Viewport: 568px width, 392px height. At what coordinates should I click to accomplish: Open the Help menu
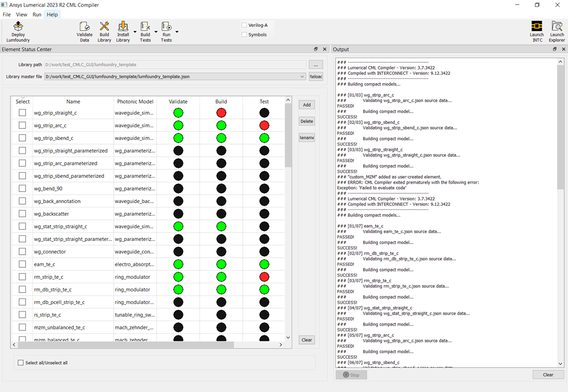click(52, 15)
